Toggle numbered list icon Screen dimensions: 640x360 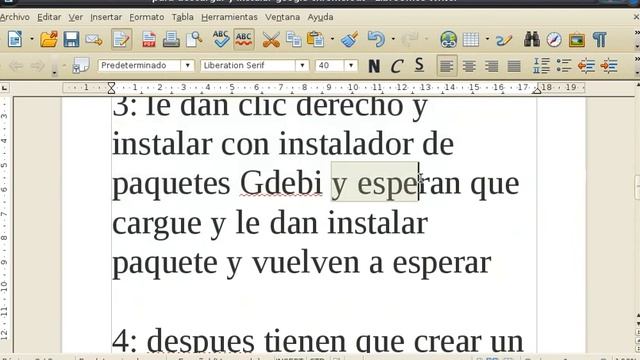[x=542, y=66]
